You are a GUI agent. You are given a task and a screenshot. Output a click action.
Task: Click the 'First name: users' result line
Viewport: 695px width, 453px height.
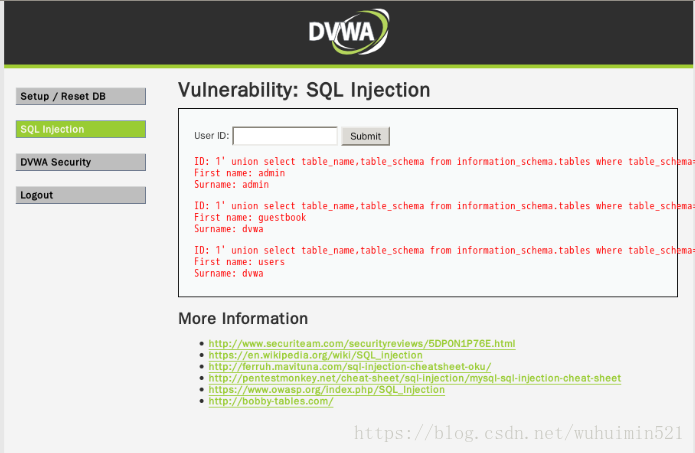pyautogui.click(x=239, y=262)
